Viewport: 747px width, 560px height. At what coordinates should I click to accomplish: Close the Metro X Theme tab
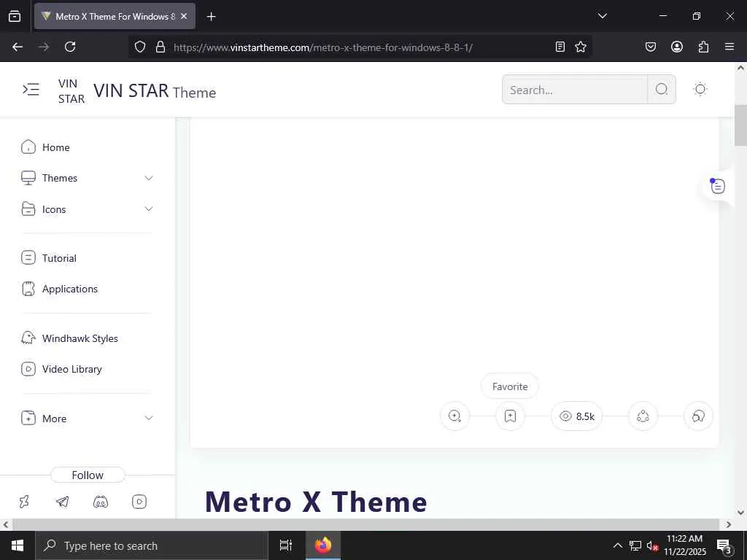pos(184,16)
